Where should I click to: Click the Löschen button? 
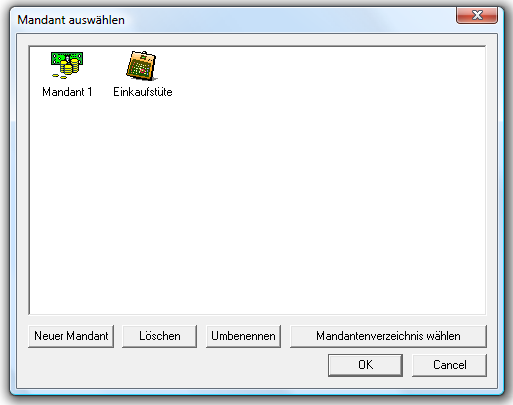point(159,336)
